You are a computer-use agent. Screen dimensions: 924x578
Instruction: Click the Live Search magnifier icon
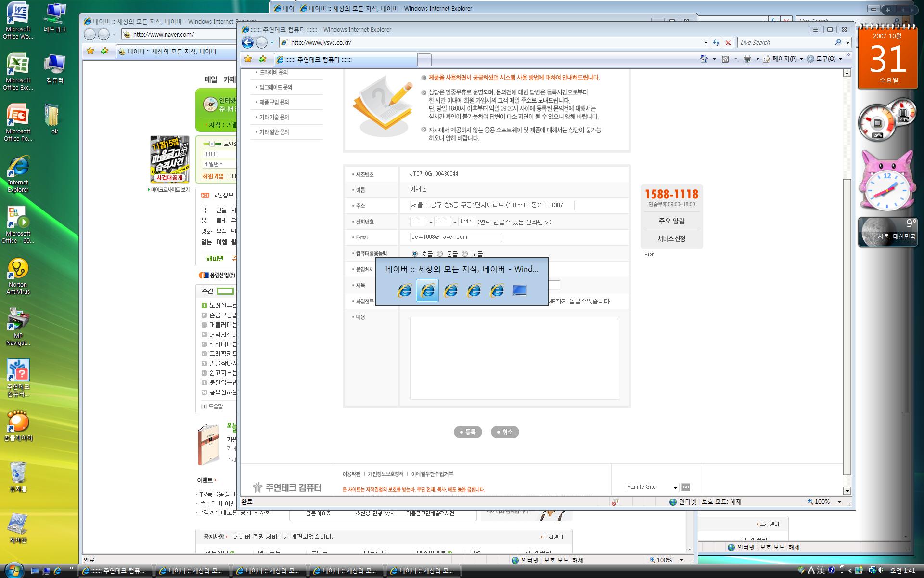pyautogui.click(x=838, y=42)
